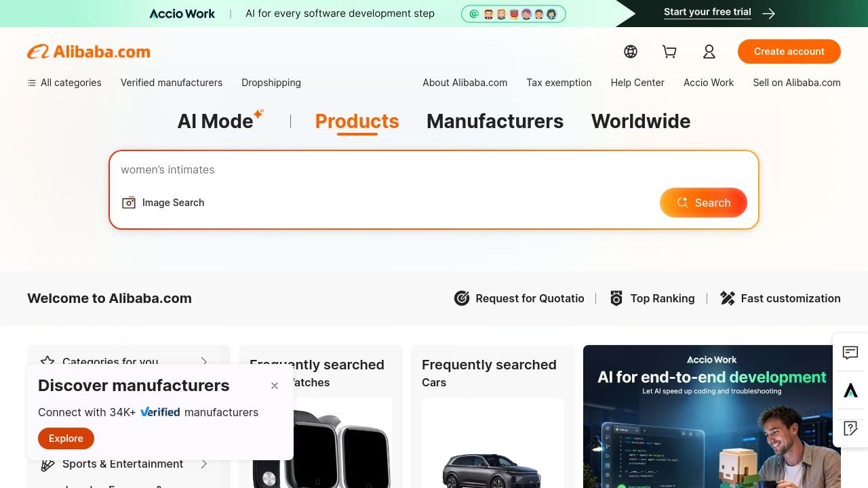Viewport: 868px width, 488px height.
Task: Click the Accio Work top banner logo
Action: (x=182, y=14)
